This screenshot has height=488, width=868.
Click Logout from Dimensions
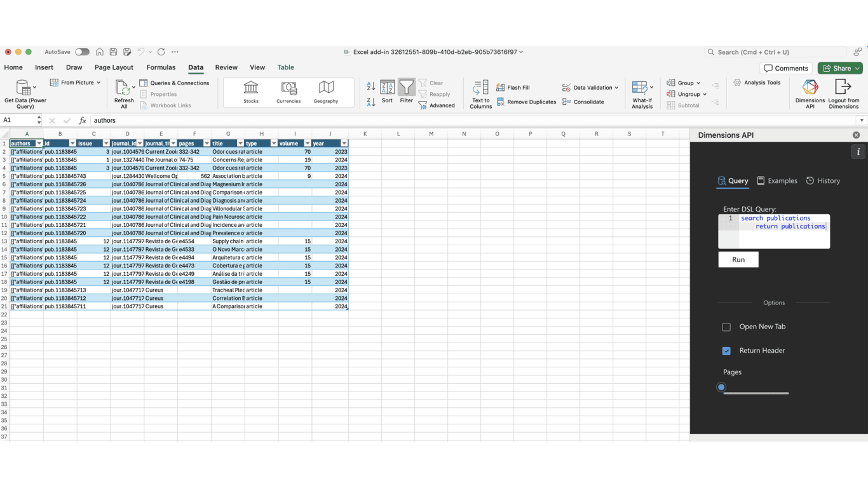[x=843, y=94]
